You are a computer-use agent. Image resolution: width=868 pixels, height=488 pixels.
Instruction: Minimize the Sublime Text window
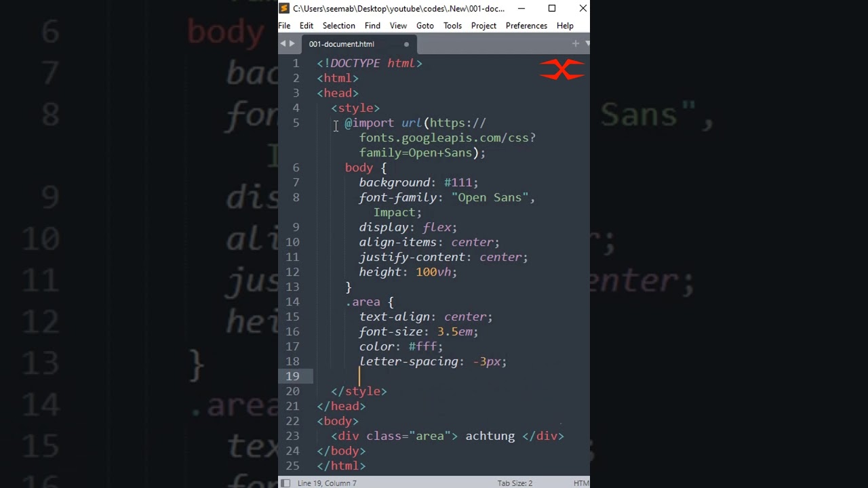[521, 8]
